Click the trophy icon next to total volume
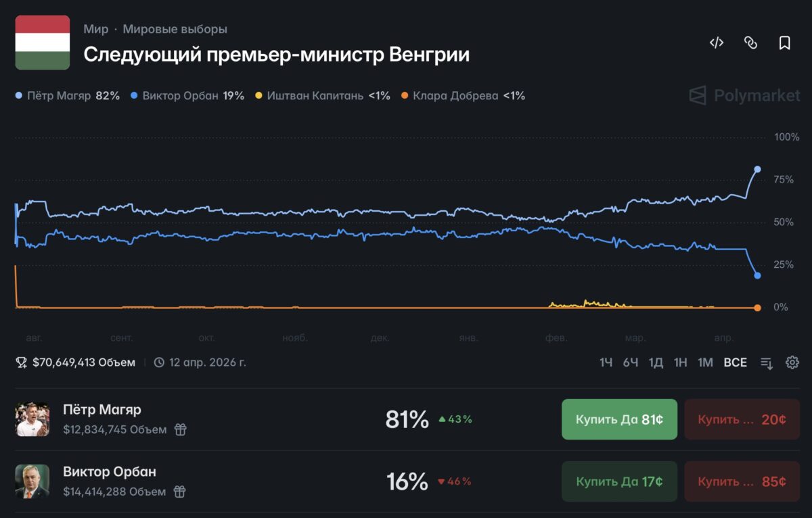The image size is (812, 518). pyautogui.click(x=22, y=362)
